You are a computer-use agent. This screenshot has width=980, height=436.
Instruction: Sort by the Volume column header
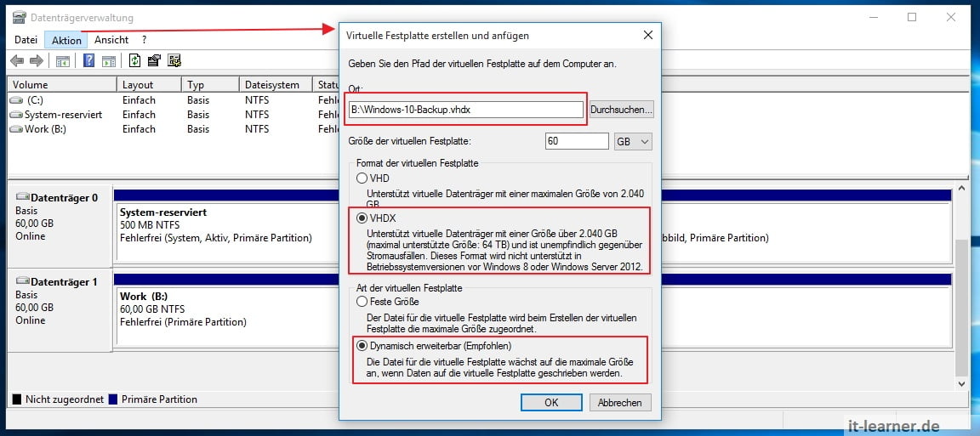pyautogui.click(x=62, y=84)
